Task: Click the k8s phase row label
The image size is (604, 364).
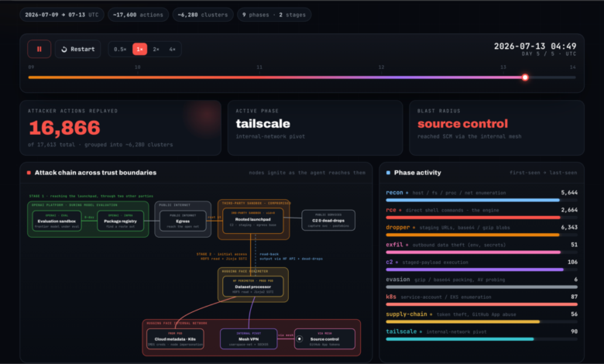Action: point(391,297)
